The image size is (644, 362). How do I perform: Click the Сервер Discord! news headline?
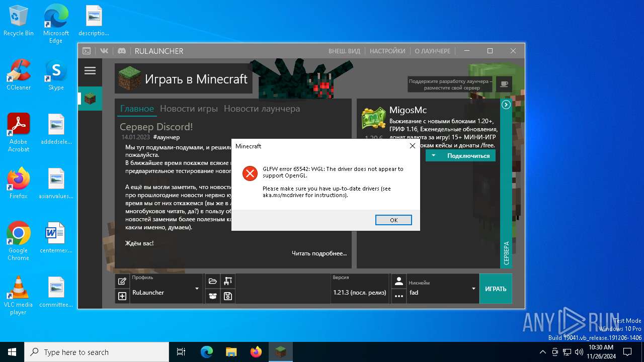[156, 127]
